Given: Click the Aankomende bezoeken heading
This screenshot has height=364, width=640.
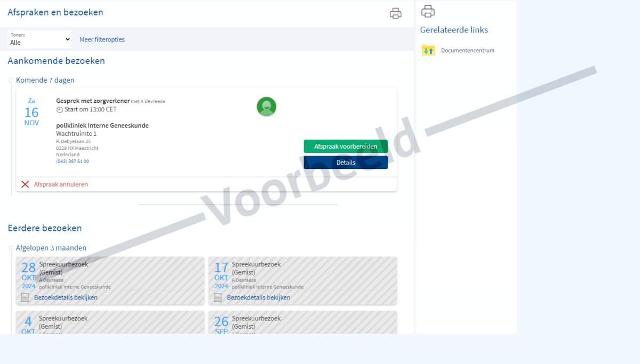Looking at the screenshot, I should (x=56, y=61).
